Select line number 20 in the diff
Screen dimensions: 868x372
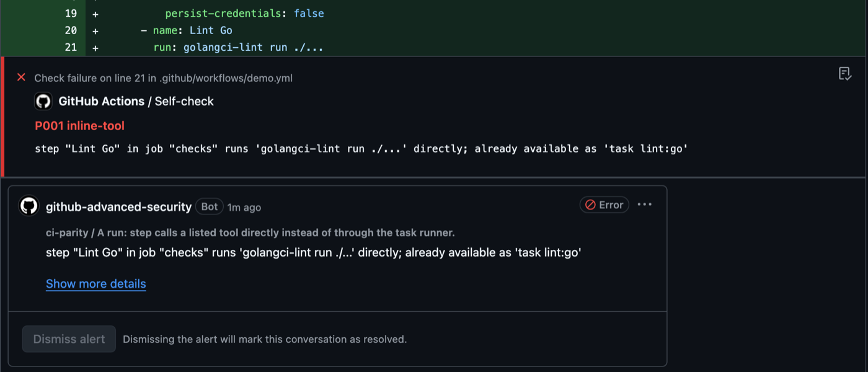click(x=71, y=30)
